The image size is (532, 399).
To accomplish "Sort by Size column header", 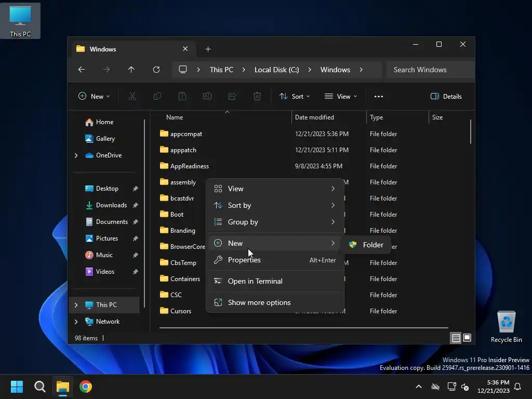I will coord(437,117).
